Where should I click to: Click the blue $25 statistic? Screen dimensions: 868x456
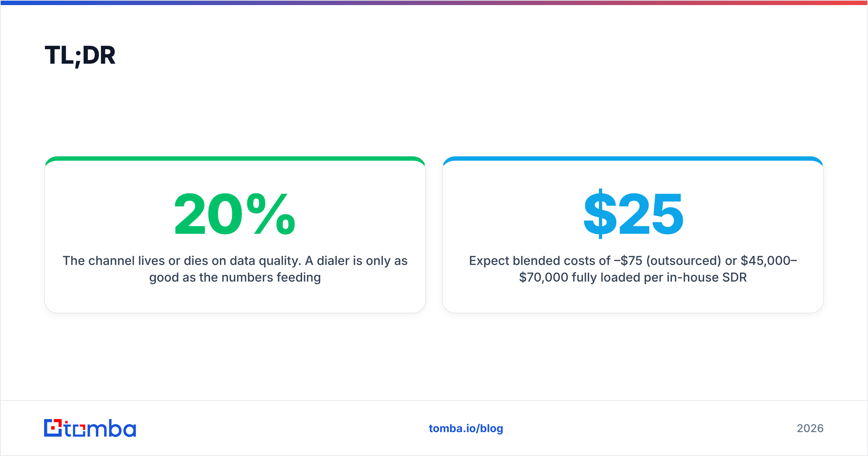click(x=633, y=214)
